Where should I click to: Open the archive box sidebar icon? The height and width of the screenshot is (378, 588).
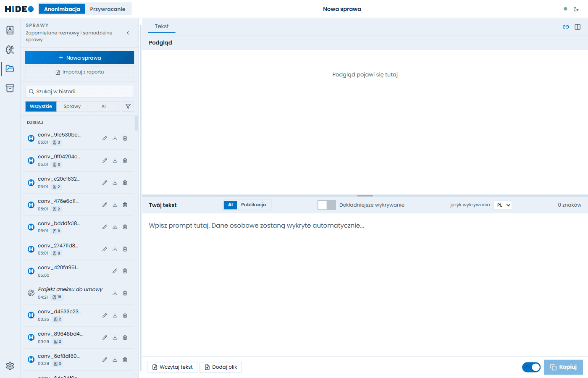(10, 88)
